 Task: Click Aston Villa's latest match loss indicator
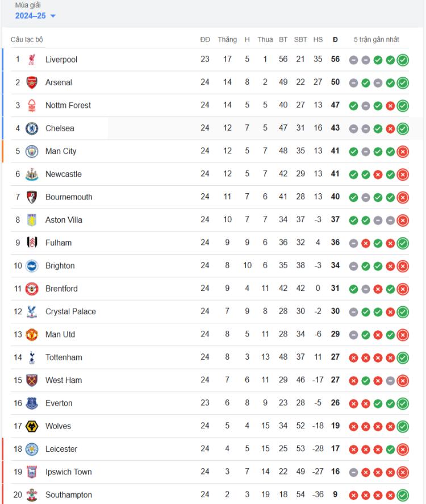coord(403,220)
